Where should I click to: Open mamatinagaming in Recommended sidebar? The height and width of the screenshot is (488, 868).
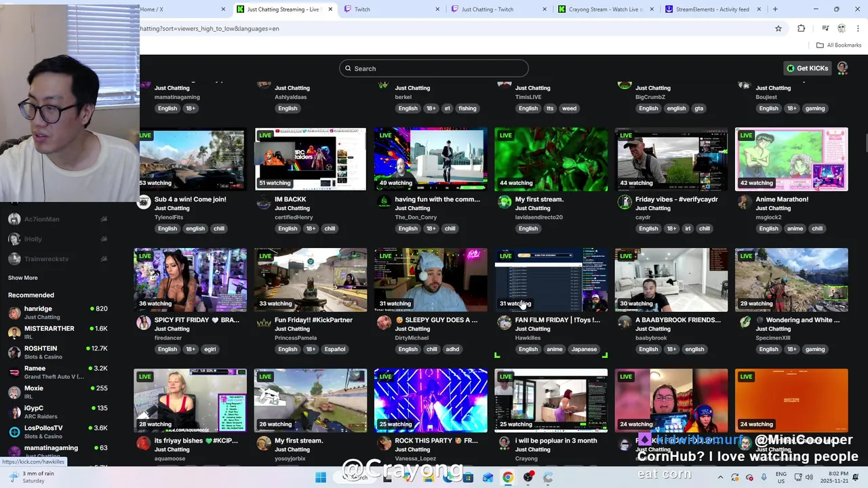click(x=57, y=451)
